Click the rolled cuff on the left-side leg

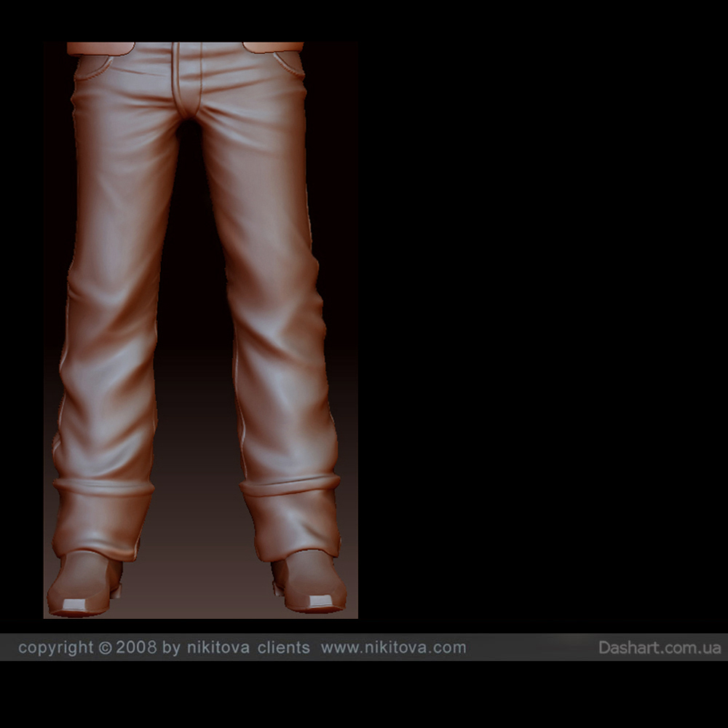(102, 518)
